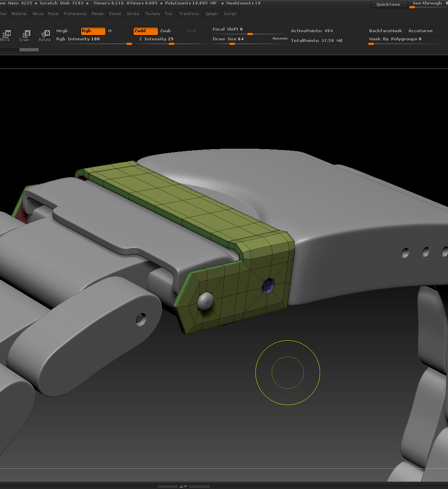Click the shelf horizontal scrollbar below Scale

pyautogui.click(x=29, y=50)
